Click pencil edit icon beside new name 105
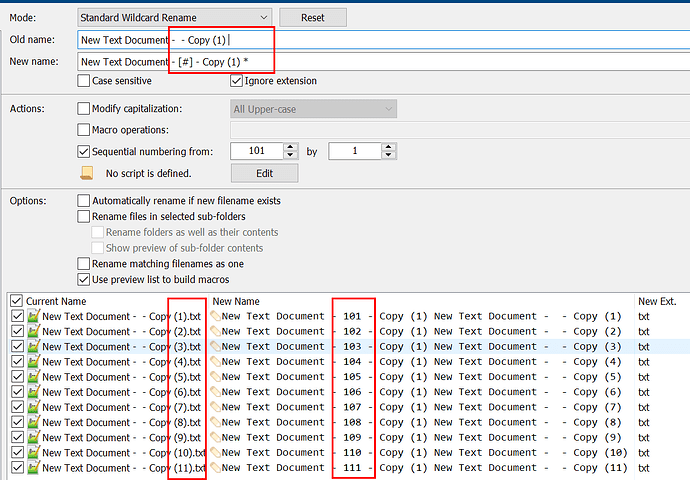 [216, 377]
